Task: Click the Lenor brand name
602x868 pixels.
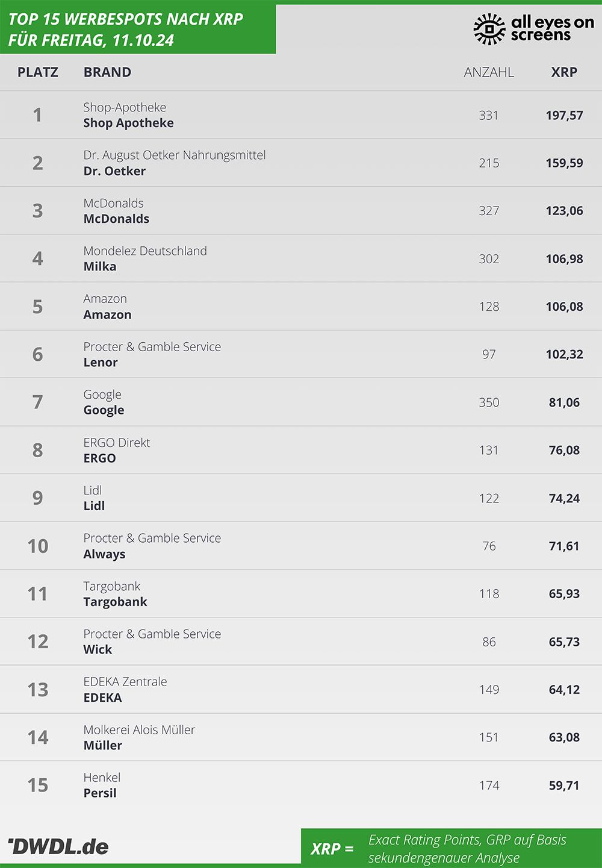Action: (x=101, y=362)
